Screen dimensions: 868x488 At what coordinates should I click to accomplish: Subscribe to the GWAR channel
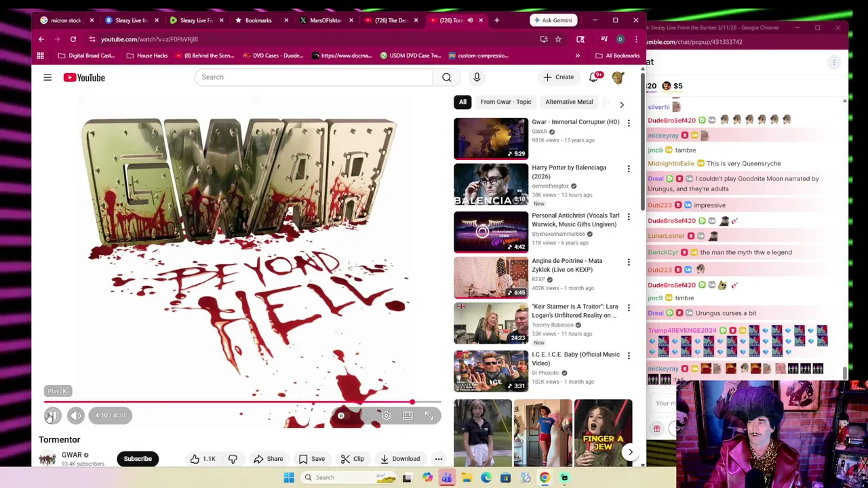138,459
